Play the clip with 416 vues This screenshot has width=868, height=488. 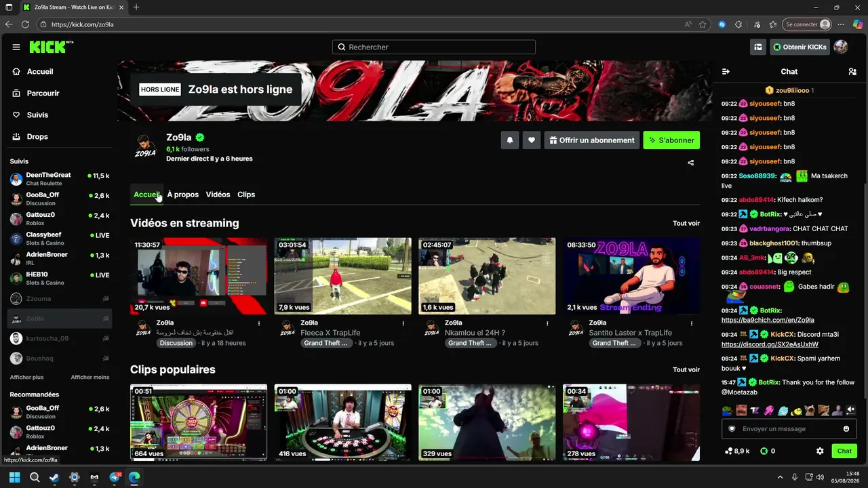coord(343,422)
